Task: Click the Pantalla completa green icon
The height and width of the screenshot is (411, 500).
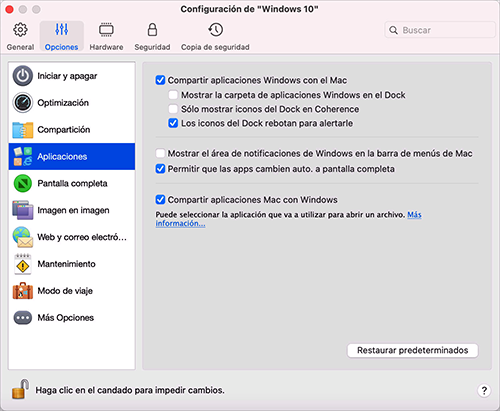Action: (23, 183)
